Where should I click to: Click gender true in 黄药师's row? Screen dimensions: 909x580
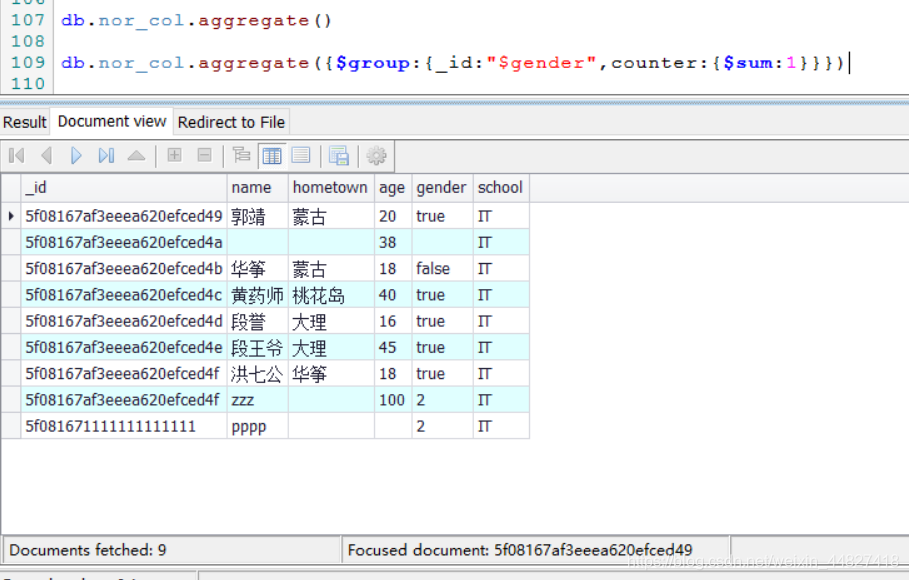[x=443, y=295]
